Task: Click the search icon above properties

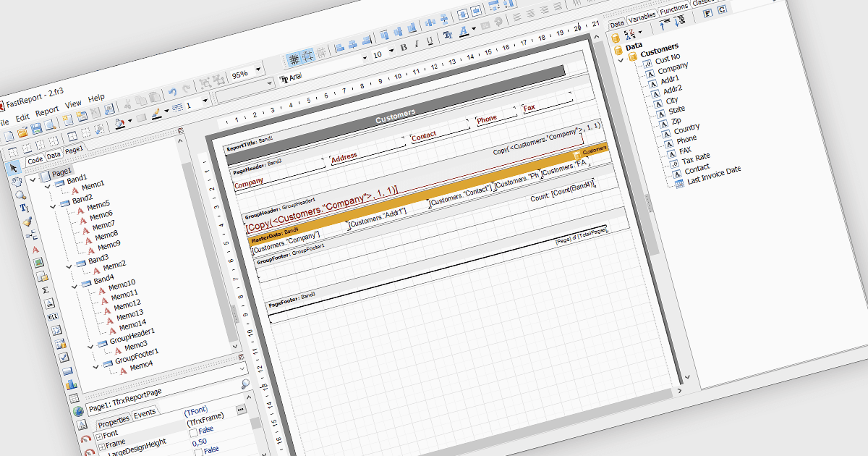Action: [245, 384]
